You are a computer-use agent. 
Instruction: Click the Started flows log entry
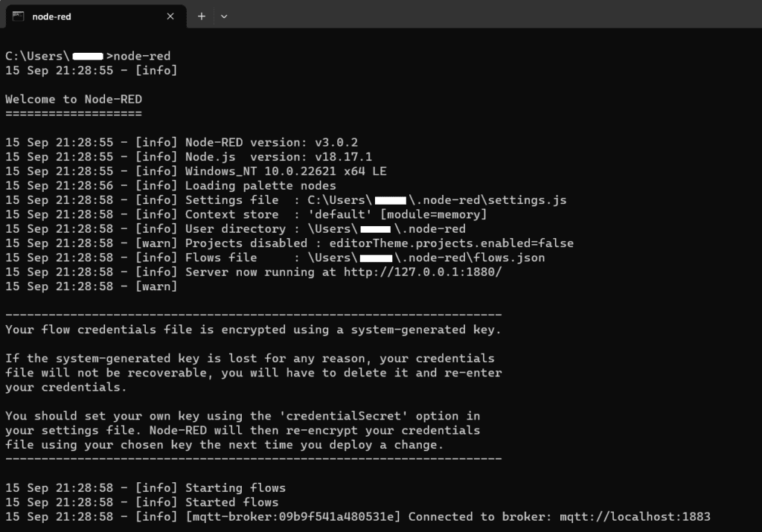click(x=231, y=502)
